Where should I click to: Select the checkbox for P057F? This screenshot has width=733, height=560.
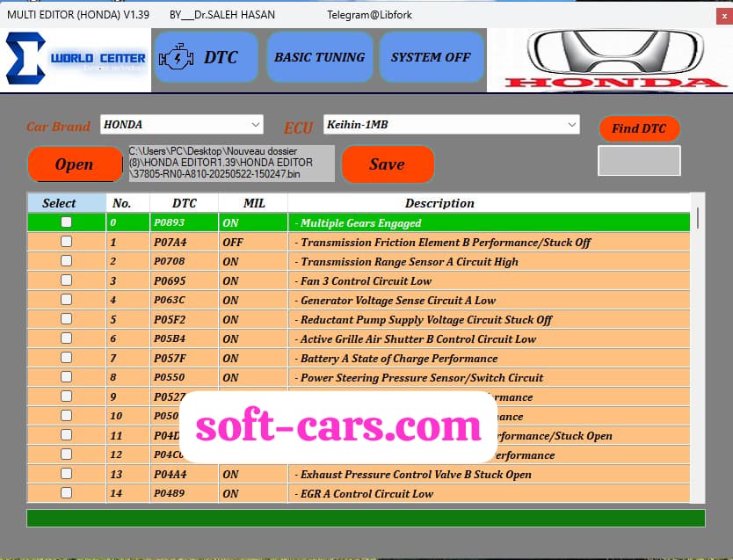(x=67, y=358)
